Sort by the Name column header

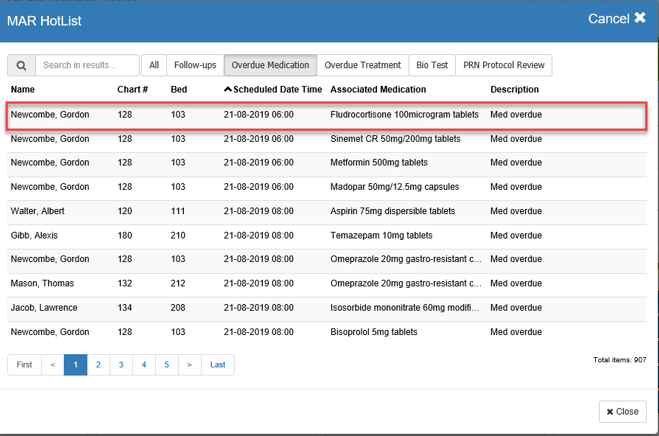[x=23, y=90]
